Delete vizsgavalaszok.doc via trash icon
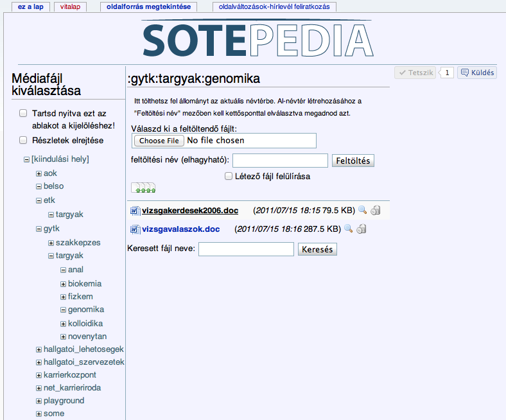Screen dimensions: 506x420 (361, 229)
